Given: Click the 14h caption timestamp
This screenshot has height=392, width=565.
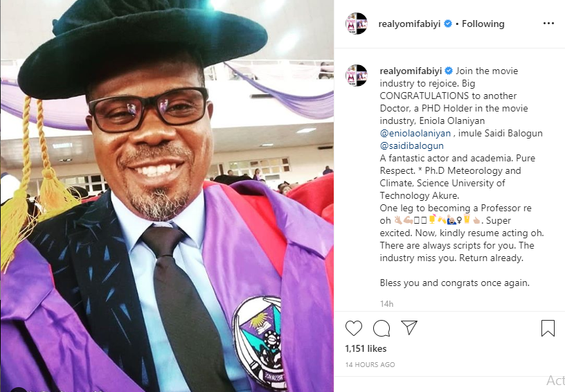Looking at the screenshot, I should (x=386, y=304).
